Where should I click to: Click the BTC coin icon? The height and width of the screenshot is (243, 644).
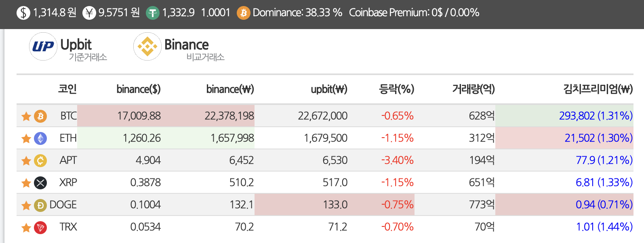tap(40, 116)
